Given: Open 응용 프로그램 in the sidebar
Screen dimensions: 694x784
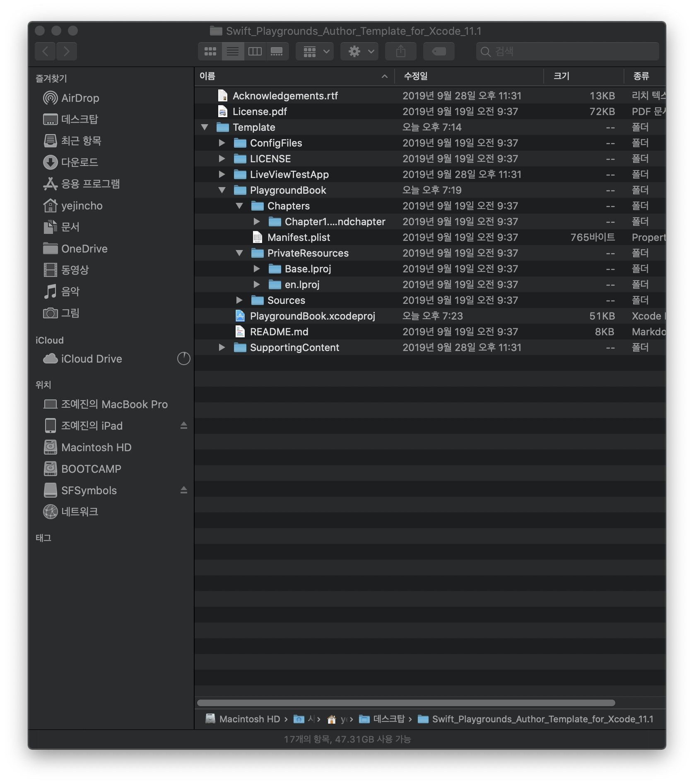Looking at the screenshot, I should click(111, 184).
